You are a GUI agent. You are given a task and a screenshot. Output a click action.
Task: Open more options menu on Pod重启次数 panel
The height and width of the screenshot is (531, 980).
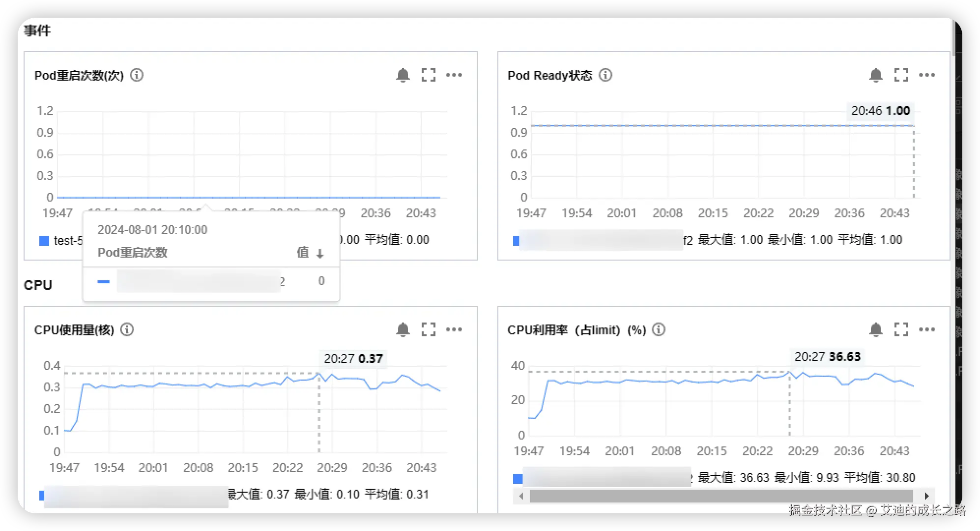pos(454,75)
